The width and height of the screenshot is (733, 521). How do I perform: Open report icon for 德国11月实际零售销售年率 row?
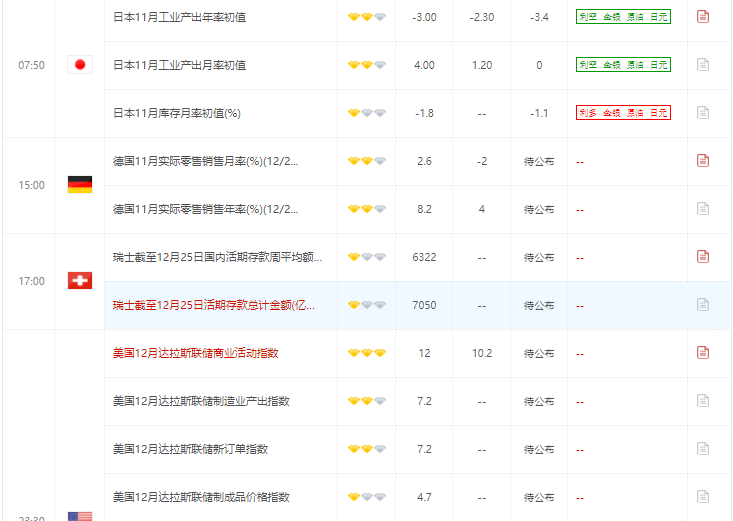703,209
